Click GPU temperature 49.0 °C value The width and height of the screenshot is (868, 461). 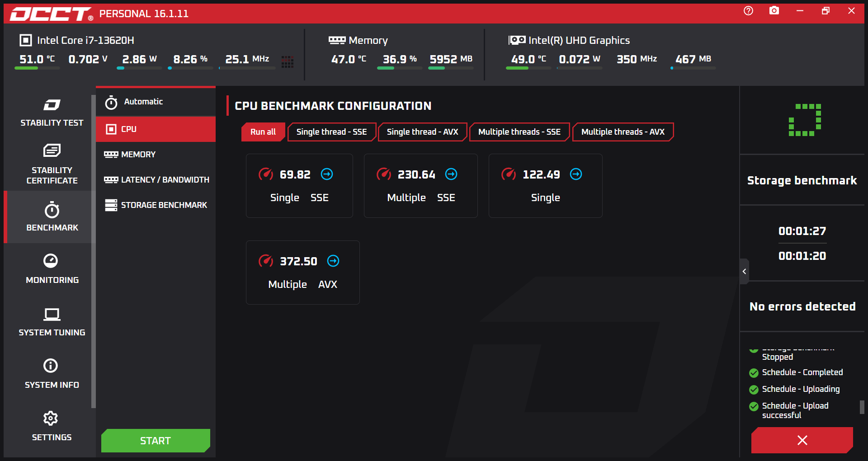528,59
